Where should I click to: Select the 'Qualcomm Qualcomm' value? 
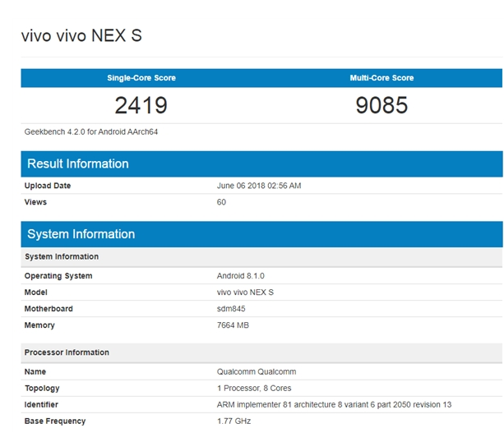[x=257, y=371]
